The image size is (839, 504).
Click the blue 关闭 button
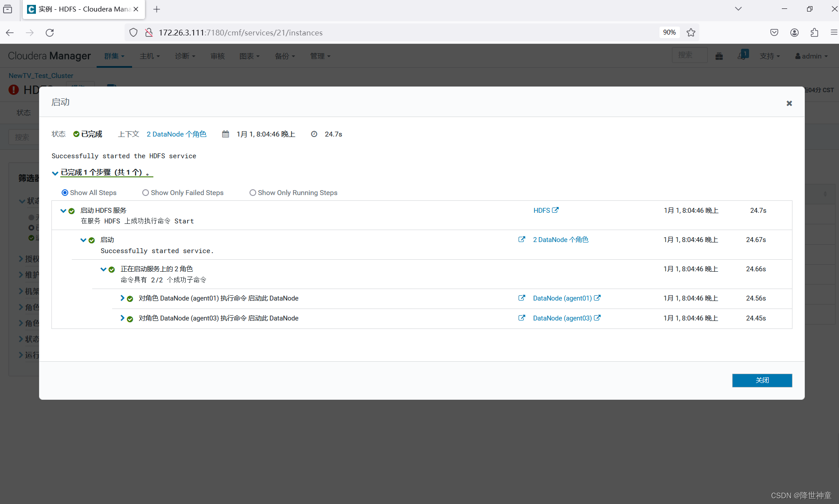762,380
